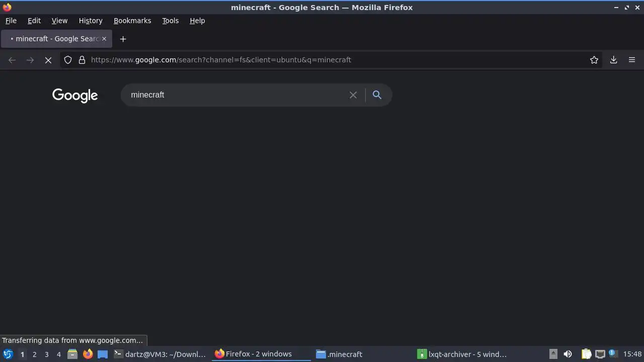Open the tracking protection shield icon

tap(68, 60)
